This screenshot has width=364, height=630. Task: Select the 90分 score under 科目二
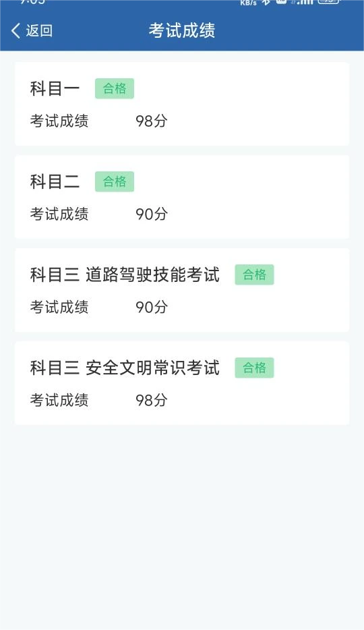[151, 214]
